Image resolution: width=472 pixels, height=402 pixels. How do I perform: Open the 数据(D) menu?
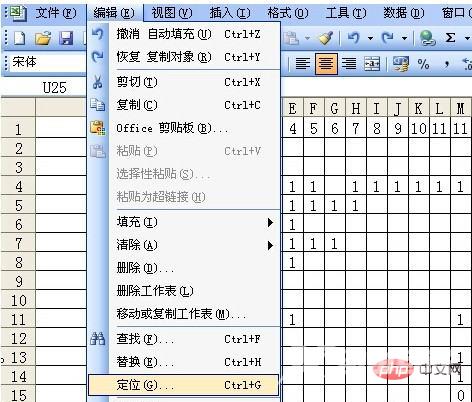[404, 13]
